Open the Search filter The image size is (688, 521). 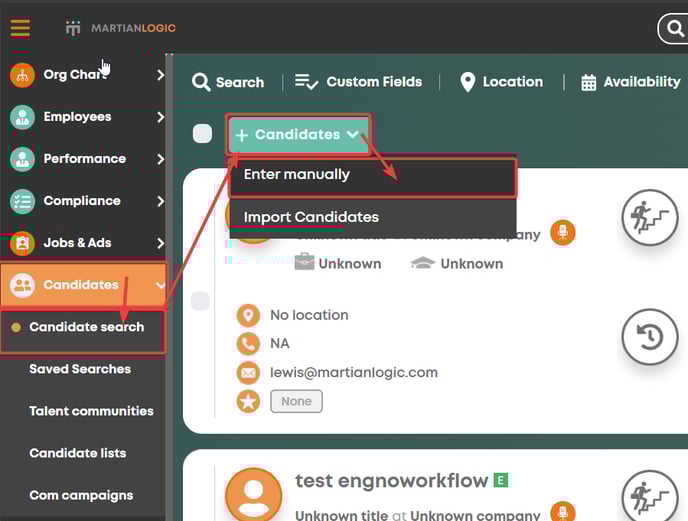click(228, 82)
